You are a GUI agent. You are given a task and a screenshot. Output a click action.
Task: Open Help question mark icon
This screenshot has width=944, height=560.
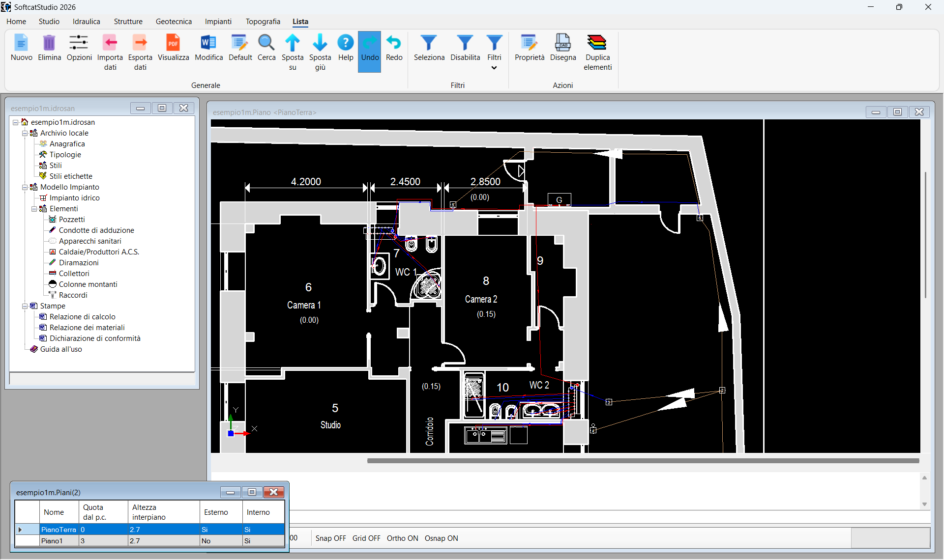(x=346, y=43)
